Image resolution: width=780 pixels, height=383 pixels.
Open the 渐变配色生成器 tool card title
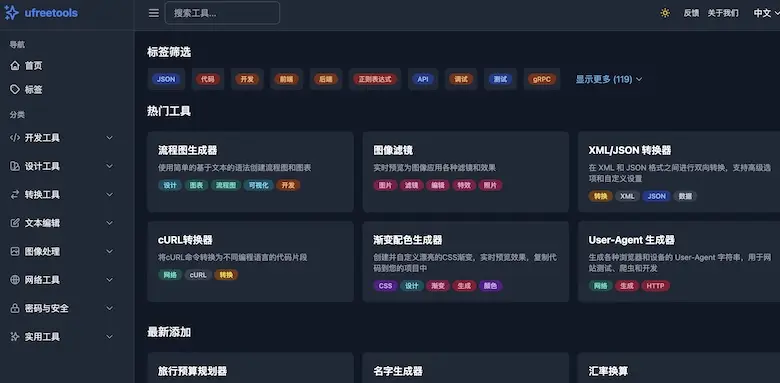click(x=408, y=240)
